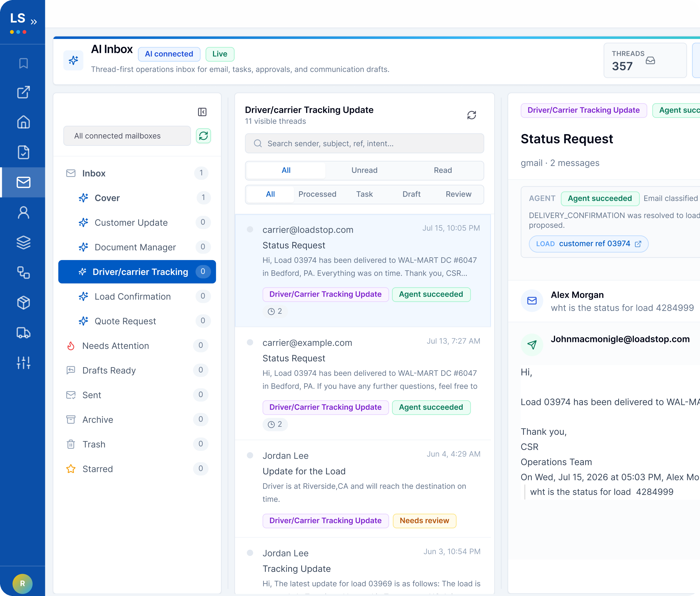Refresh the Driver/carrier Tracking Update thread list
Viewport: 700px width, 596px height.
[x=471, y=115]
